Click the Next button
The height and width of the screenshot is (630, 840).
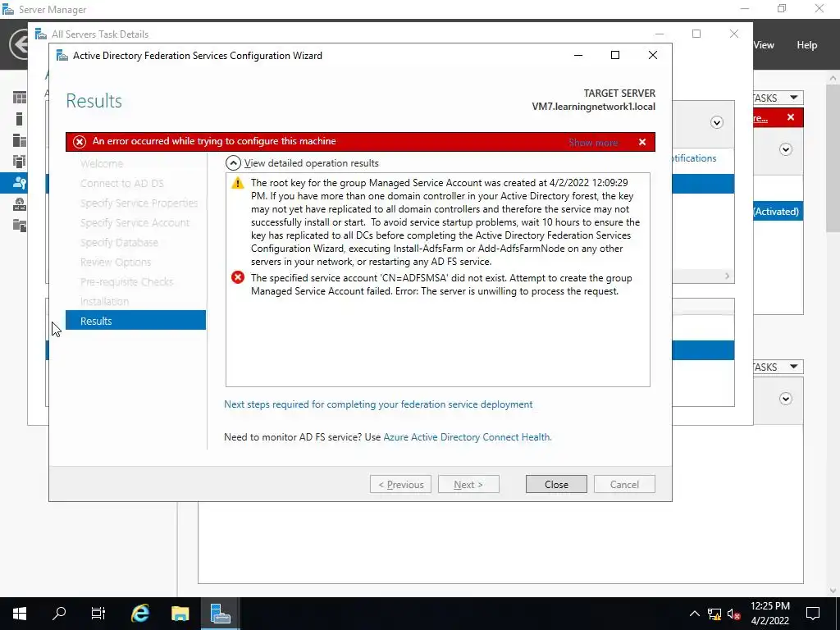click(468, 484)
